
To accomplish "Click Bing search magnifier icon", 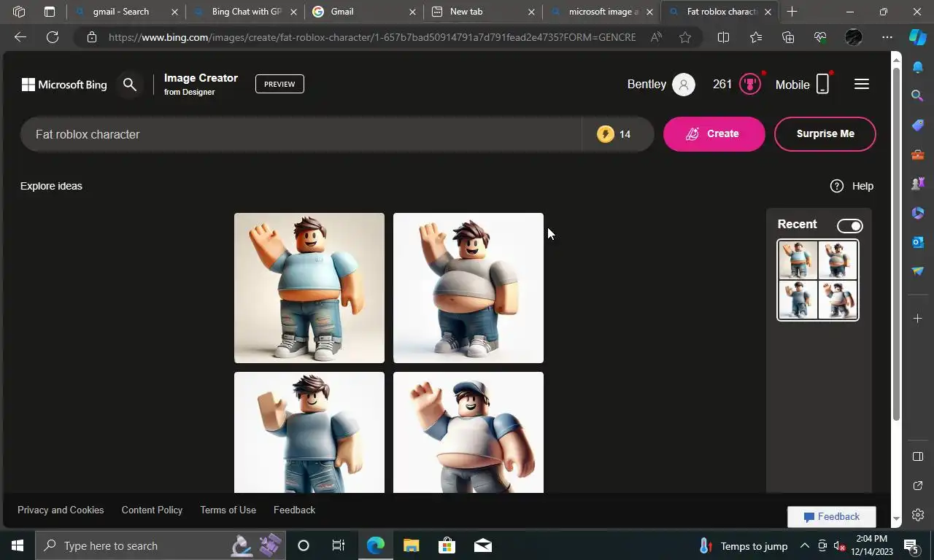I will pyautogui.click(x=130, y=85).
